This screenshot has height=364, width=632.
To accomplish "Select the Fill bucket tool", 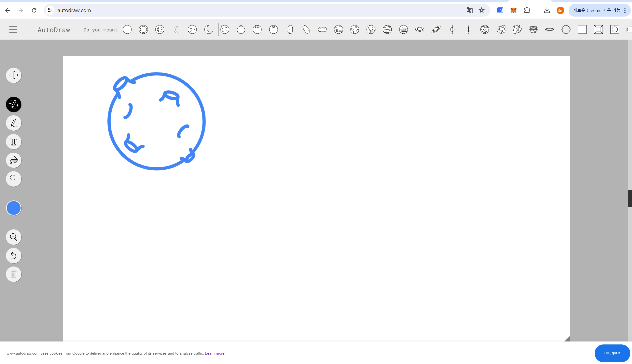I will coord(14,160).
